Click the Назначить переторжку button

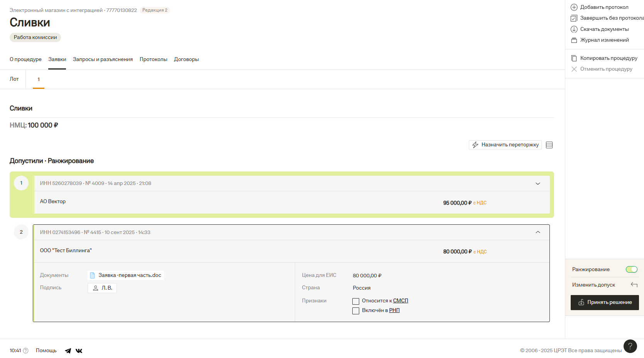[505, 145]
